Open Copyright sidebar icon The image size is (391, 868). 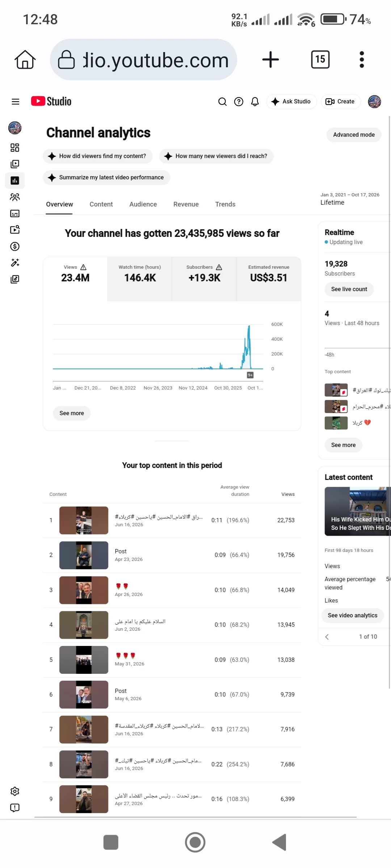click(x=15, y=230)
